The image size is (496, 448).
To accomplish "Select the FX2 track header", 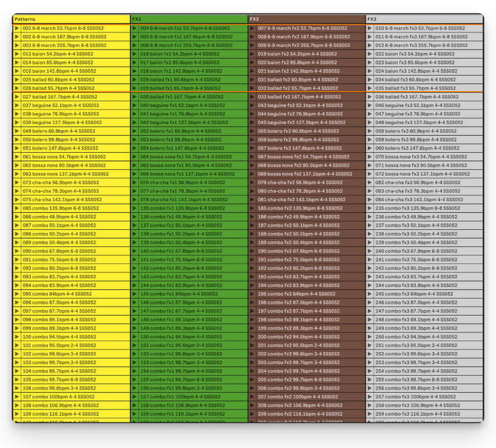I will (307, 19).
